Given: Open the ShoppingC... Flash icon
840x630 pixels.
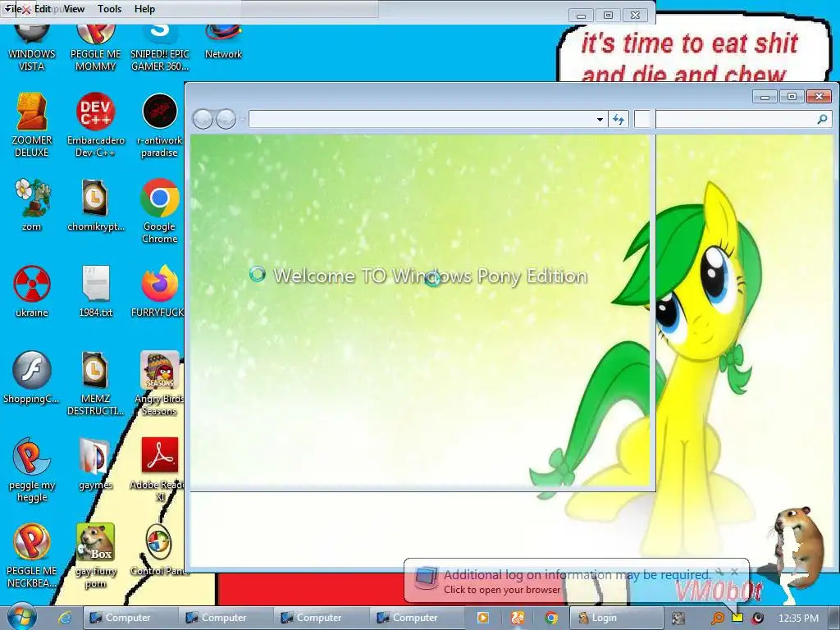Looking at the screenshot, I should click(x=32, y=377).
